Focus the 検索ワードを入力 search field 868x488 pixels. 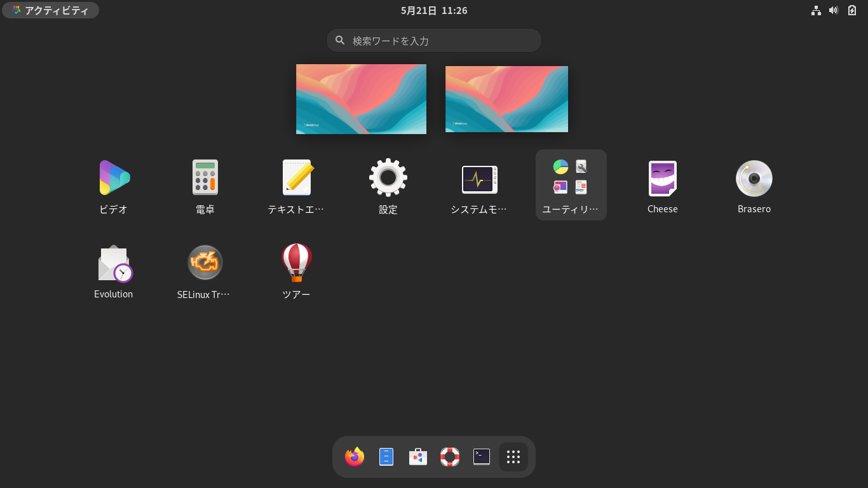point(434,40)
